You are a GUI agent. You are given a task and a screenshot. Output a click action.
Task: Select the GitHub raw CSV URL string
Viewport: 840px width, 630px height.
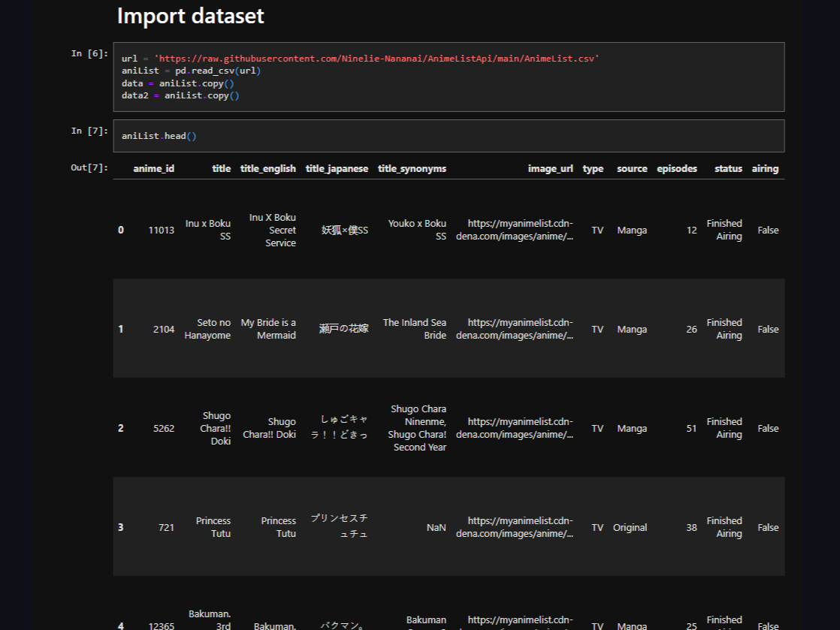tap(376, 59)
